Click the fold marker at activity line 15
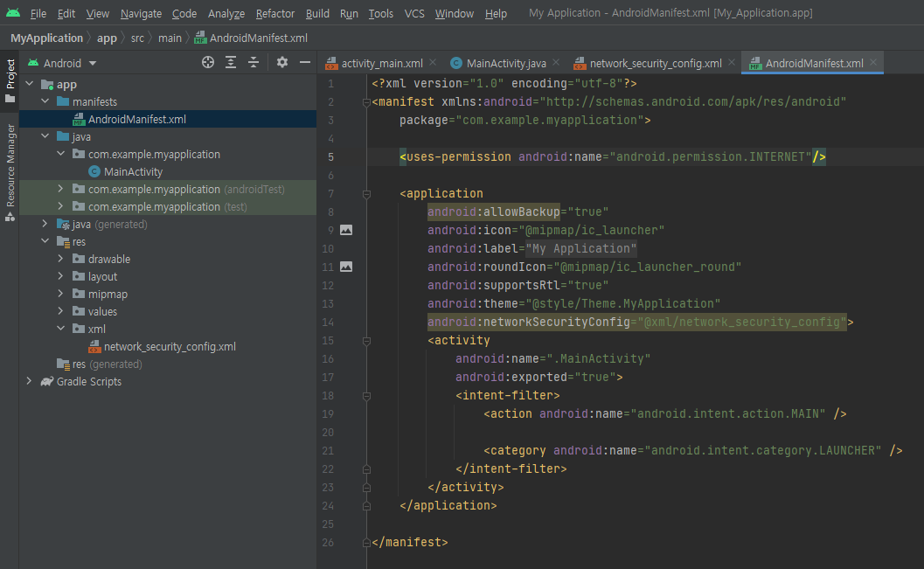Image resolution: width=924 pixels, height=569 pixels. (366, 341)
